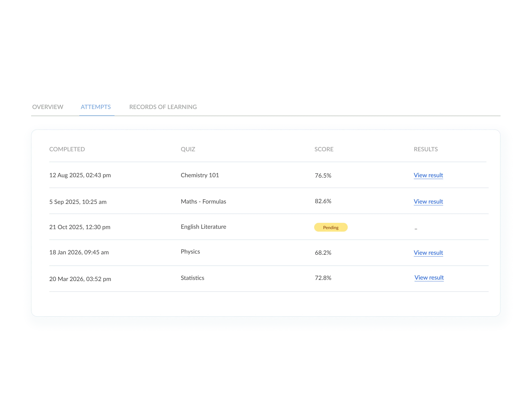Click the Score column header
The image size is (532, 406).
pyautogui.click(x=324, y=149)
